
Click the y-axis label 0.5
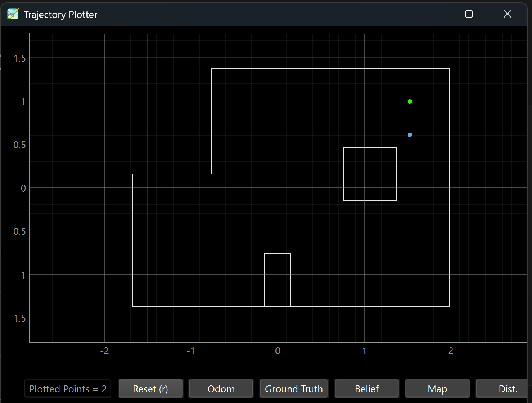pyautogui.click(x=20, y=145)
